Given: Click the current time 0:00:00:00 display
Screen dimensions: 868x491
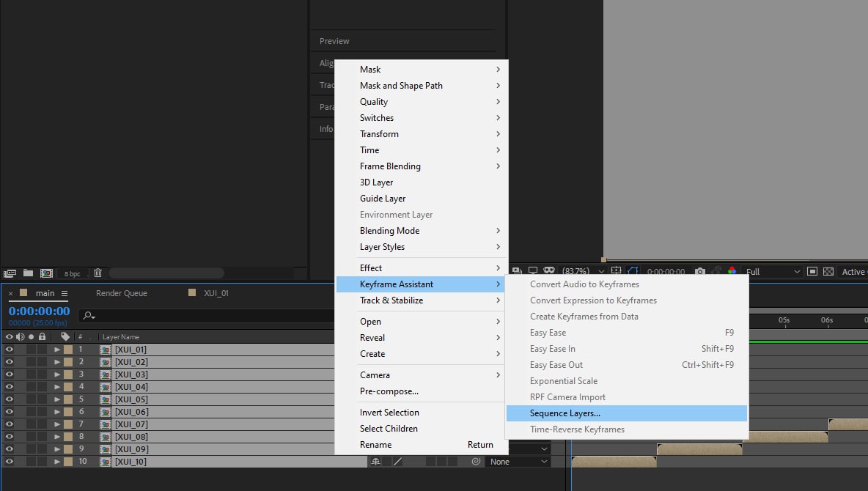Looking at the screenshot, I should pyautogui.click(x=40, y=311).
